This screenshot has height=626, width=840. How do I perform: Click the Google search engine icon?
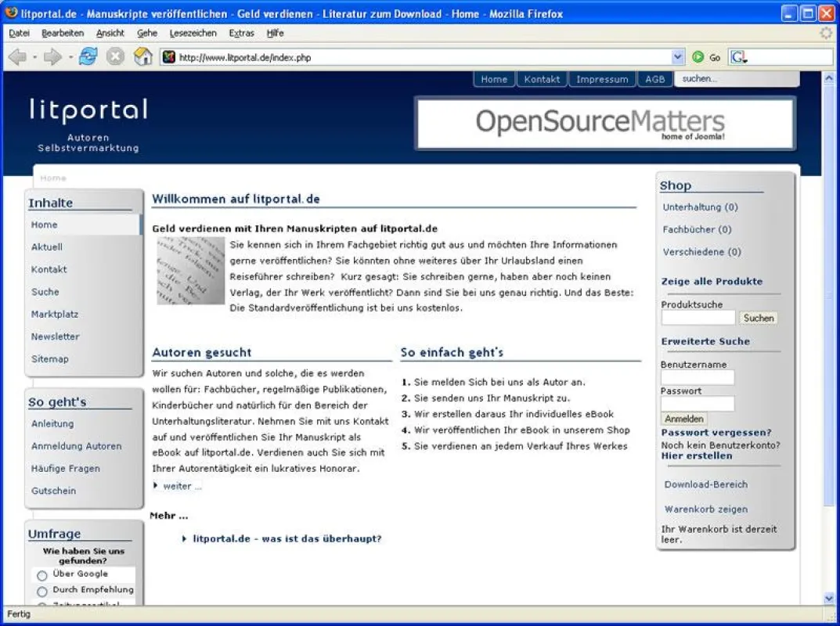tap(738, 57)
